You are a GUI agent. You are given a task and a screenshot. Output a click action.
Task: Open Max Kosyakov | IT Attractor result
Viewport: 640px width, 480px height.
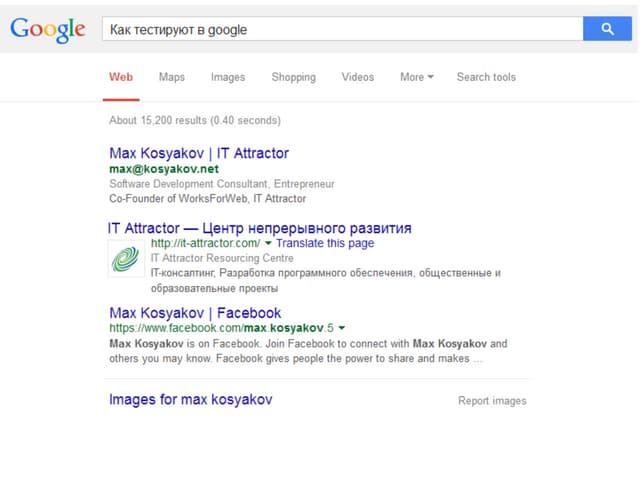(199, 153)
